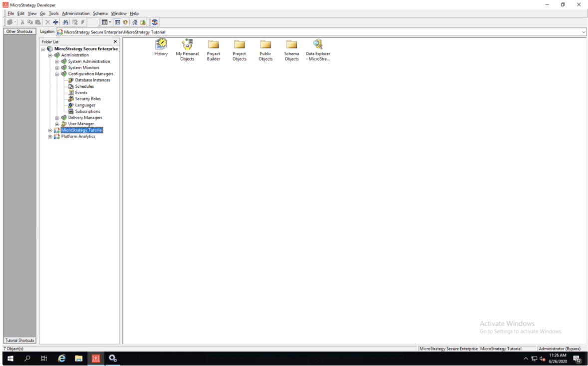Click the Home toolbar icon
This screenshot has height=366, width=588.
click(x=135, y=22)
